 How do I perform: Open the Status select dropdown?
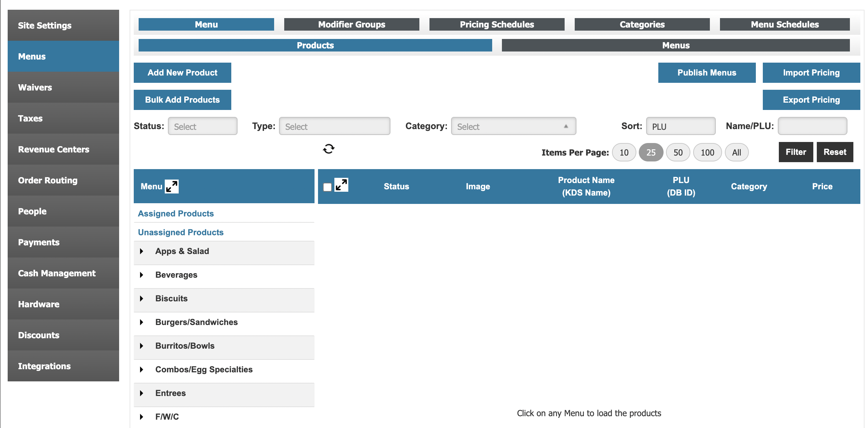(x=202, y=126)
